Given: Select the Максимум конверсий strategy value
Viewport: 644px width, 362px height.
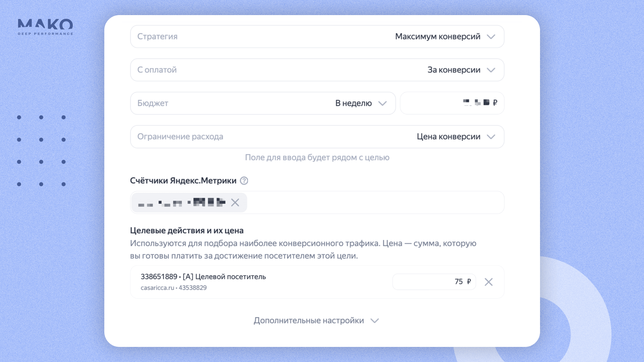Looking at the screenshot, I should [437, 37].
